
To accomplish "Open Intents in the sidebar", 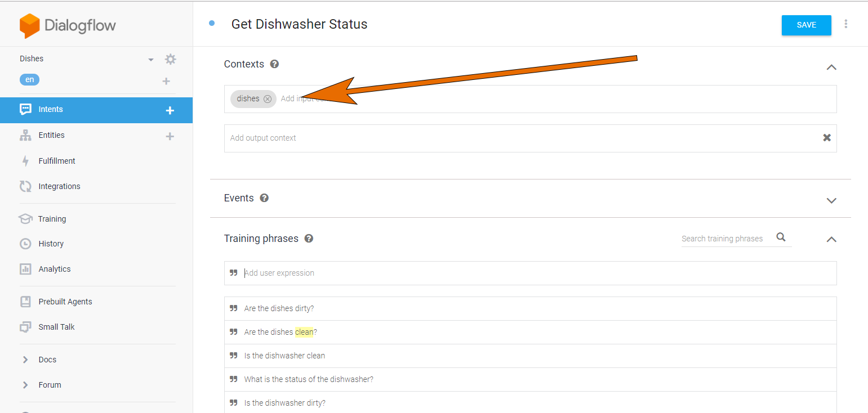I will tap(96, 110).
